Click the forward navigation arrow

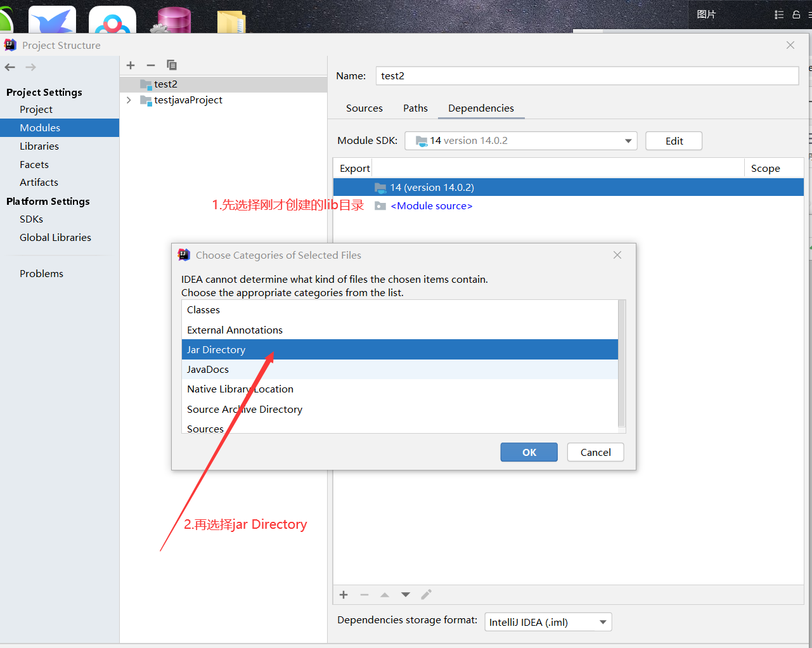coord(30,67)
